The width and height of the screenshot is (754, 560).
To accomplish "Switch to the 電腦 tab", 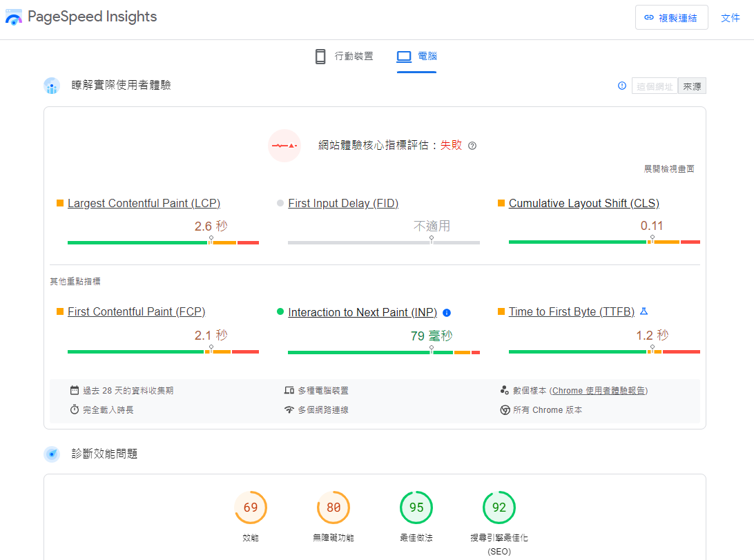I will point(416,57).
